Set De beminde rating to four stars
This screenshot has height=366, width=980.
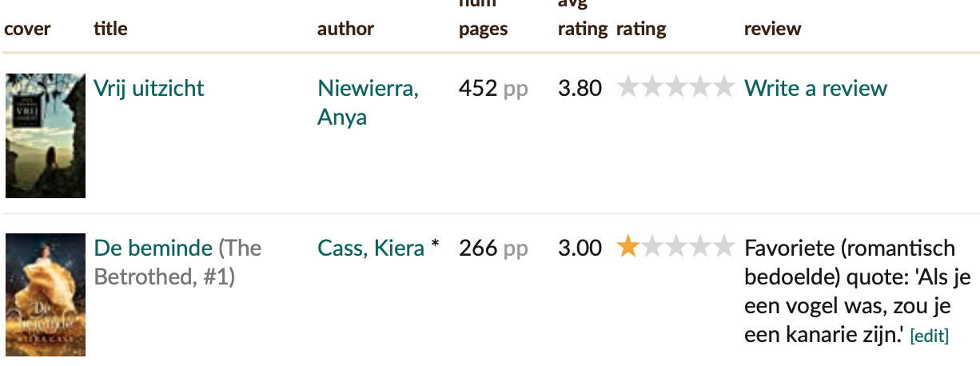[x=699, y=247]
